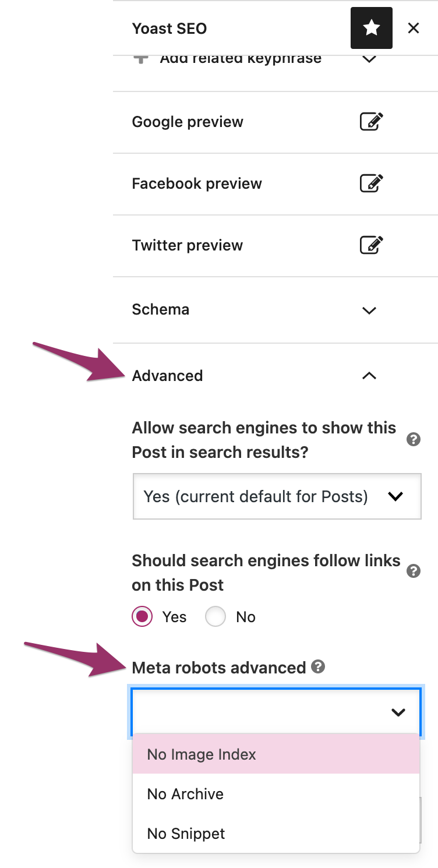Open the Google preview editor icon
Image resolution: width=438 pixels, height=868 pixels.
point(371,122)
